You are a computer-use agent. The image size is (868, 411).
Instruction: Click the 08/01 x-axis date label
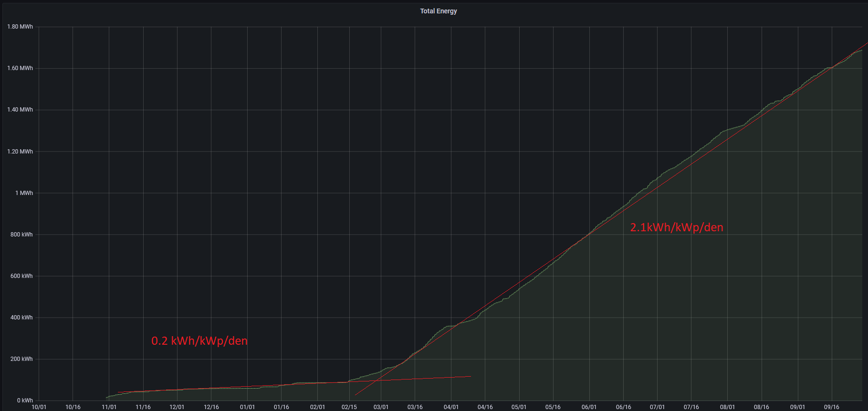[x=727, y=407]
